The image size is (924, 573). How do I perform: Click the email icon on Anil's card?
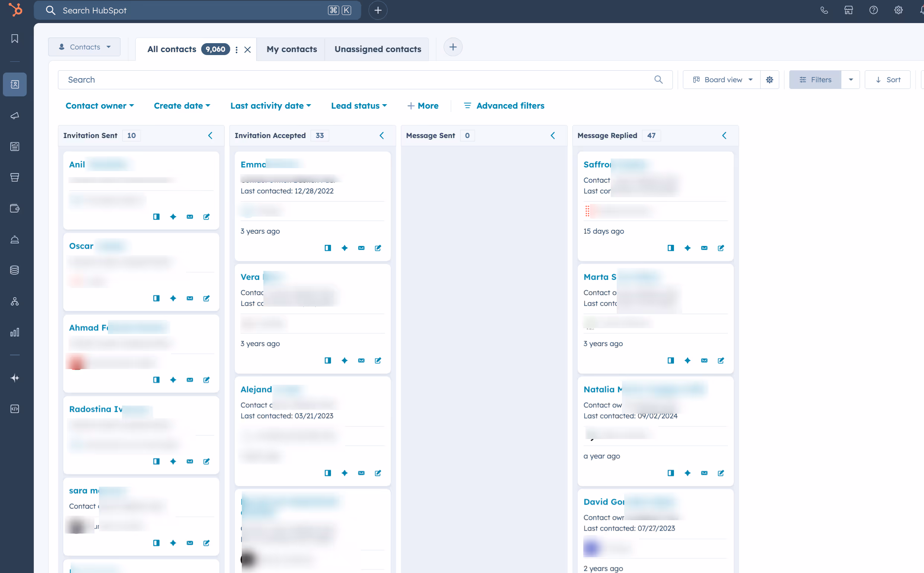point(190,217)
